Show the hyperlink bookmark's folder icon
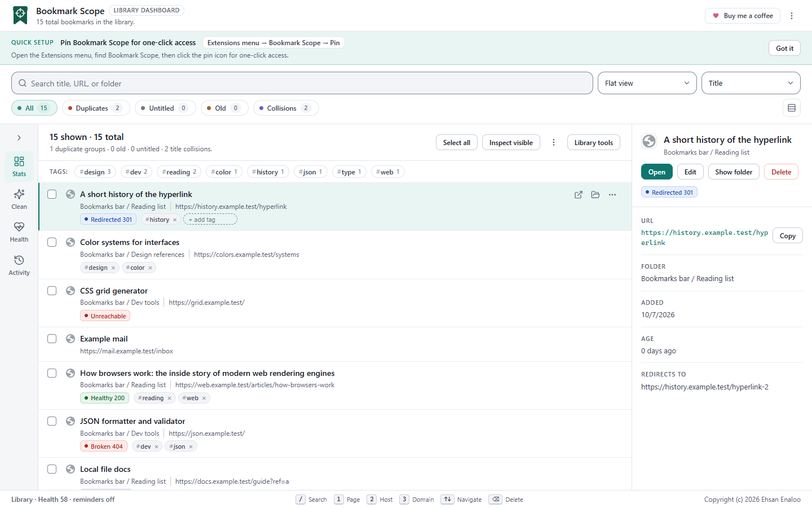This screenshot has height=508, width=812. click(595, 195)
